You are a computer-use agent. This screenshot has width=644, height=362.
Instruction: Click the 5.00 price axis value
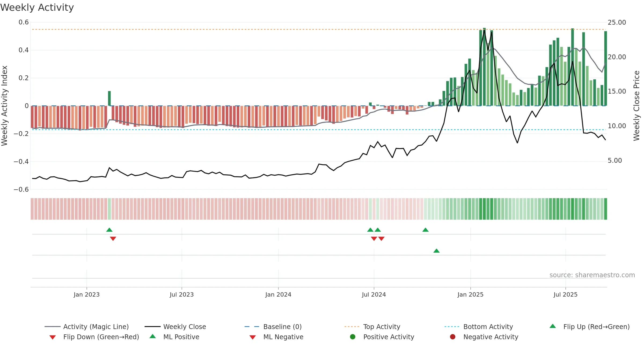coord(615,161)
